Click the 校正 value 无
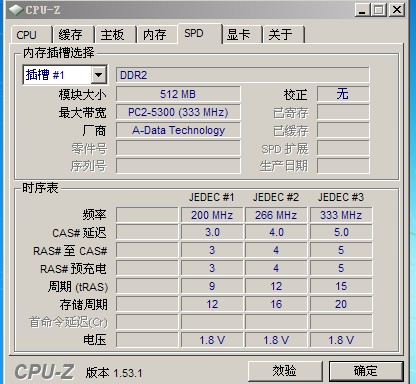Viewport: 416px width, 384px height. (x=343, y=94)
